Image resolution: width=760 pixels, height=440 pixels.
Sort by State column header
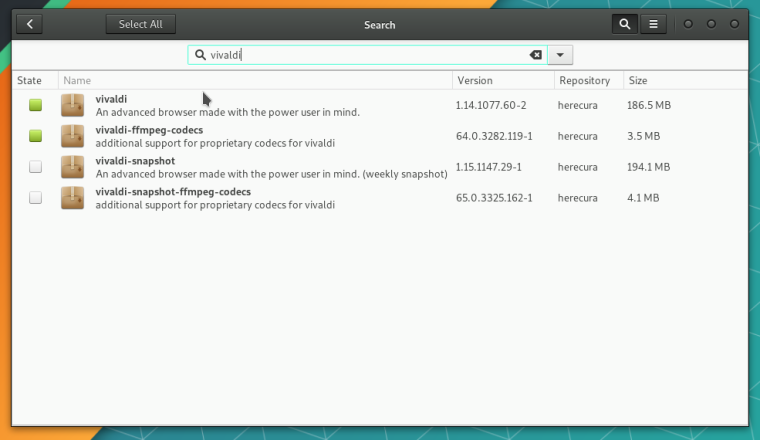[x=35, y=80]
